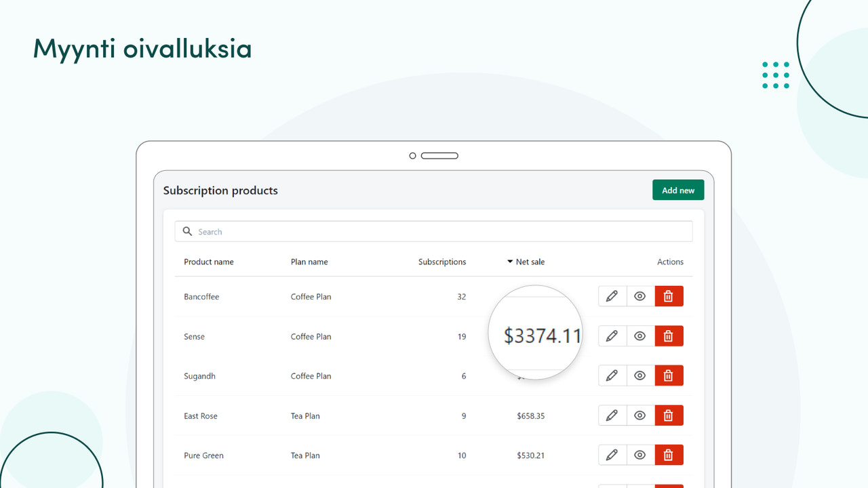Viewport: 868px width, 488px height.
Task: Click the subscriptions count 32
Action: pos(462,297)
